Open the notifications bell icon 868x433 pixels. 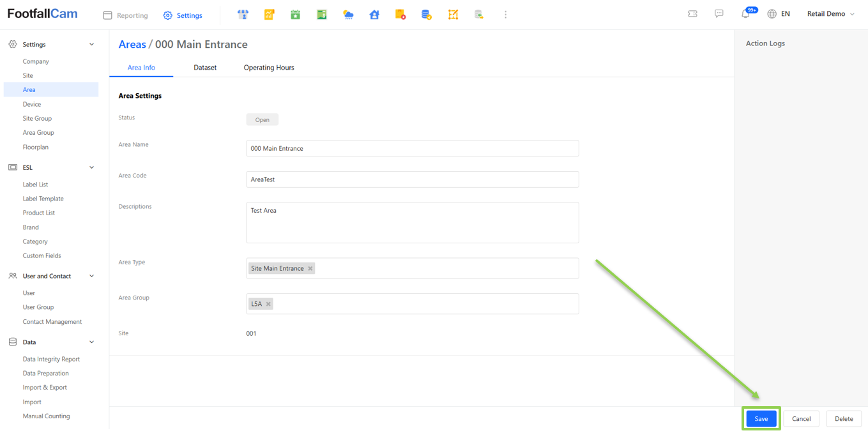point(745,14)
